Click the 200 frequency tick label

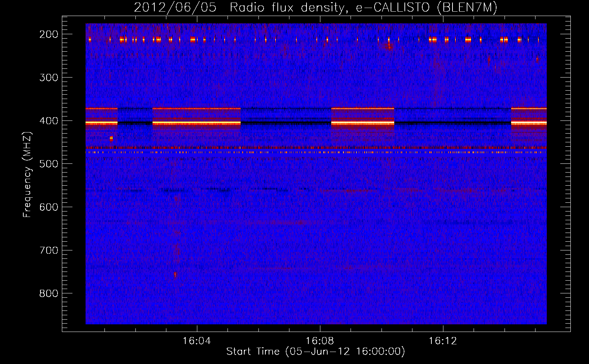coord(49,34)
